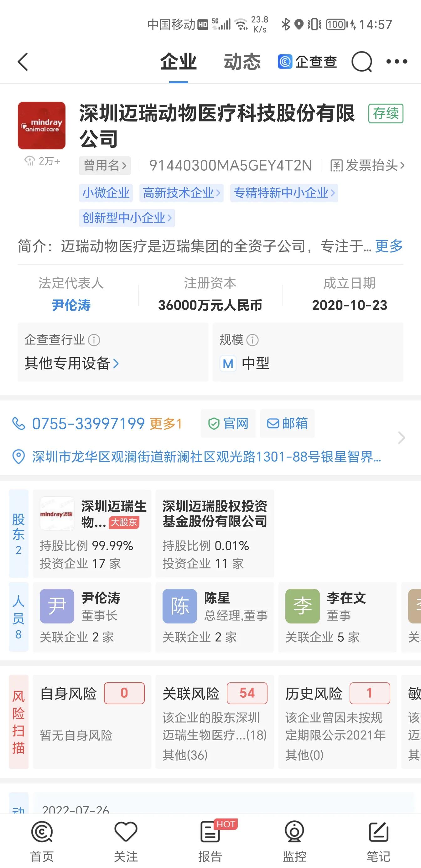Open 历史风险 card with 1

[337, 722]
